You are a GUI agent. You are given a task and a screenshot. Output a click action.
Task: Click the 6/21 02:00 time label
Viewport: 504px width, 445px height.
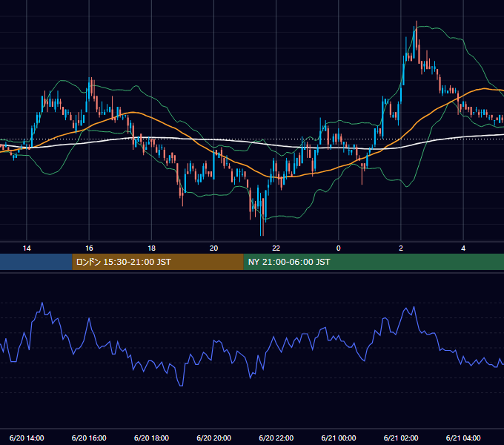click(401, 438)
